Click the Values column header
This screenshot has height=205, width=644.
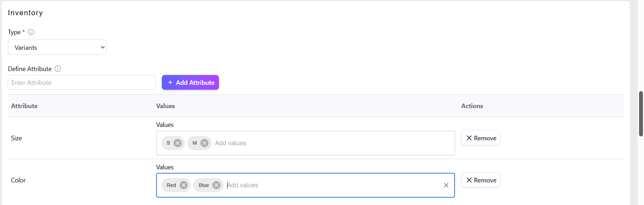(165, 106)
